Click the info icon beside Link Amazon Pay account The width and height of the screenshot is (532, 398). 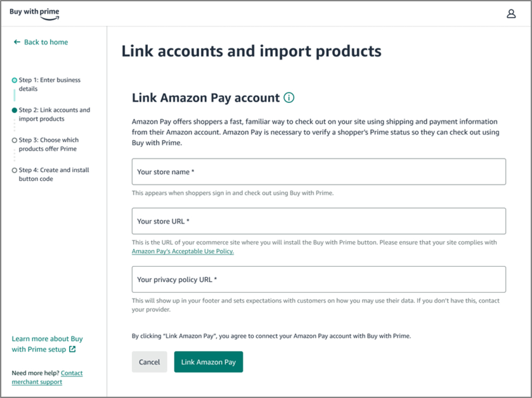(x=289, y=97)
